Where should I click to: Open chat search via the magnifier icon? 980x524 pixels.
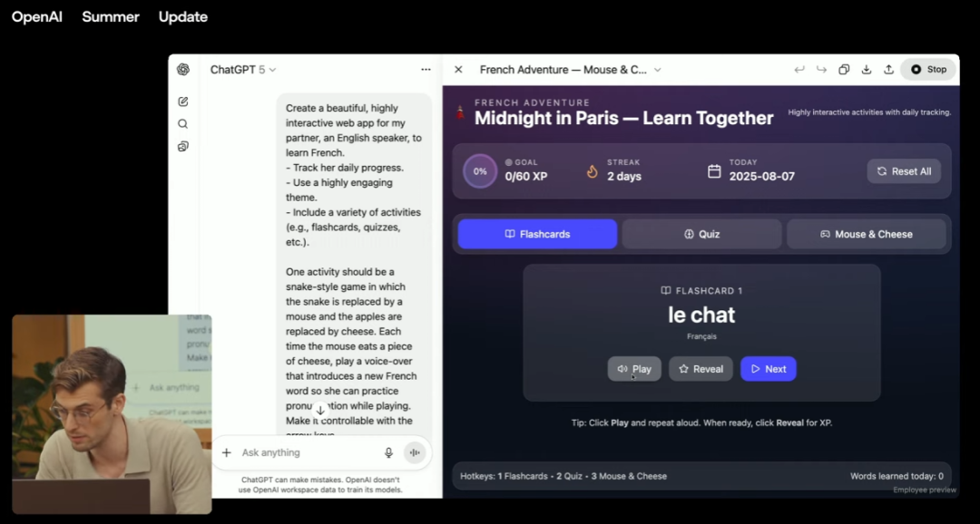click(x=183, y=123)
